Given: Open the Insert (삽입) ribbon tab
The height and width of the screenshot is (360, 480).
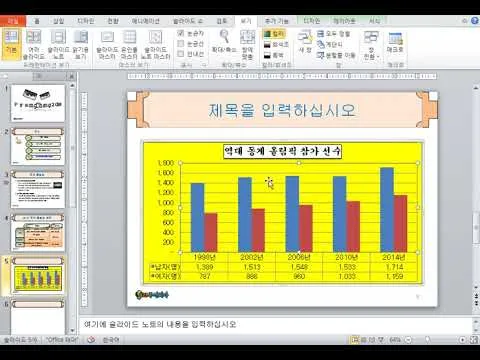Looking at the screenshot, I should (59, 21).
